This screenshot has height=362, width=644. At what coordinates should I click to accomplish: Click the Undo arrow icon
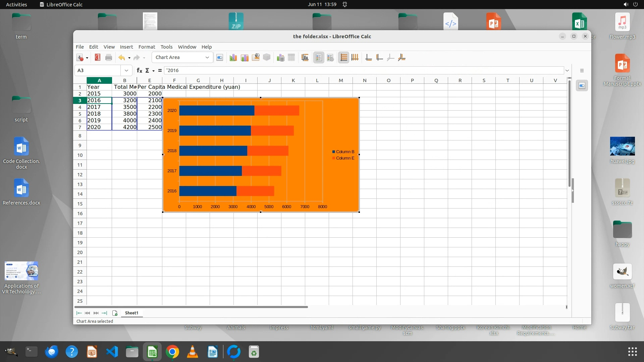[121, 58]
